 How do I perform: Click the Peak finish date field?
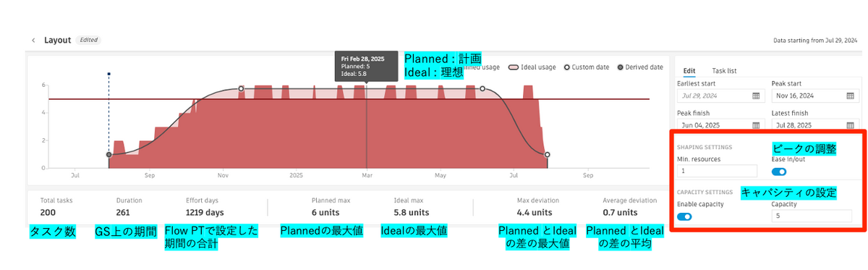click(720, 125)
